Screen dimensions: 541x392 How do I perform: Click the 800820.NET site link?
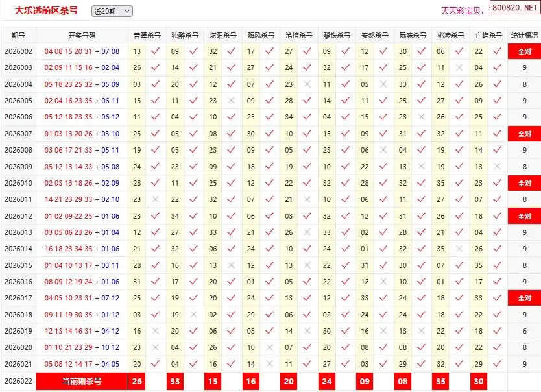pyautogui.click(x=515, y=10)
